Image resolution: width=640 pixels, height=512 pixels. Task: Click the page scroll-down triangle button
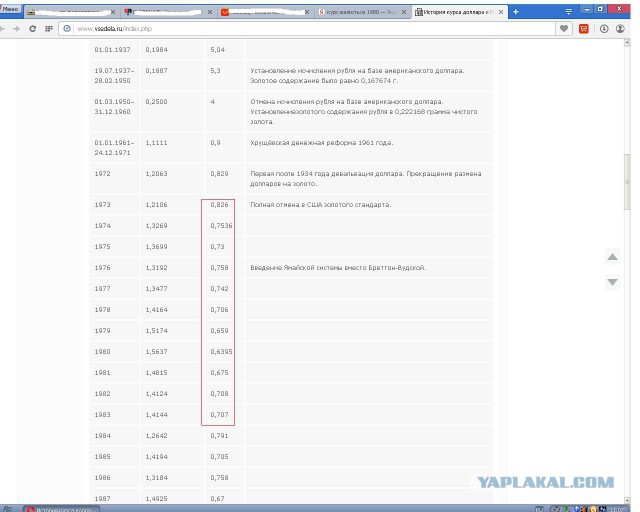(x=612, y=282)
